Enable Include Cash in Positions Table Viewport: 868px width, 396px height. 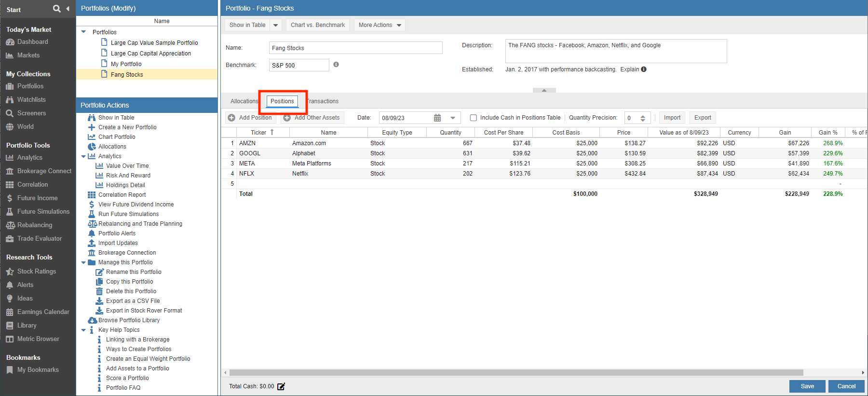(474, 118)
